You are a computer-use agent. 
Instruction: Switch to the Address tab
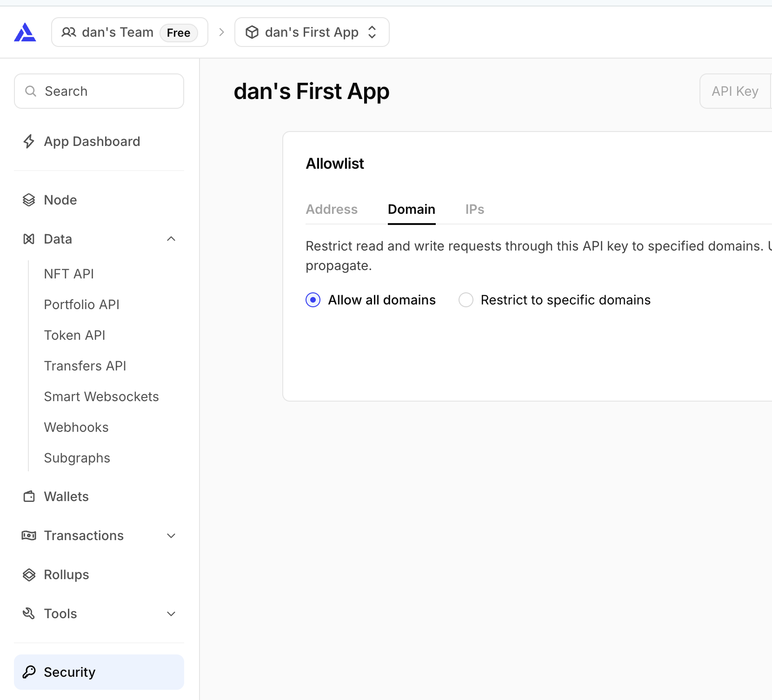click(x=332, y=209)
